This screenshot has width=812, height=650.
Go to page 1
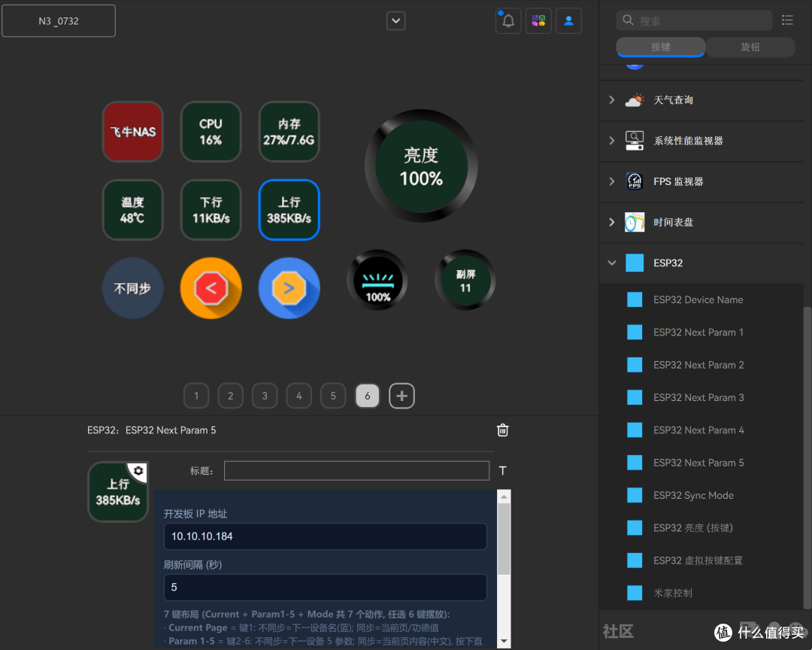(x=196, y=396)
